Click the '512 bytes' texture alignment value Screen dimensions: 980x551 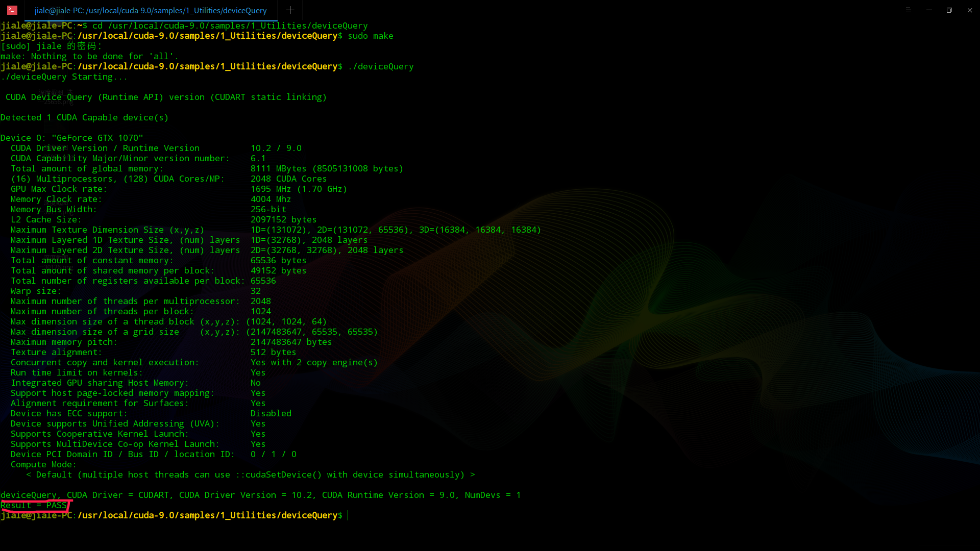point(274,352)
